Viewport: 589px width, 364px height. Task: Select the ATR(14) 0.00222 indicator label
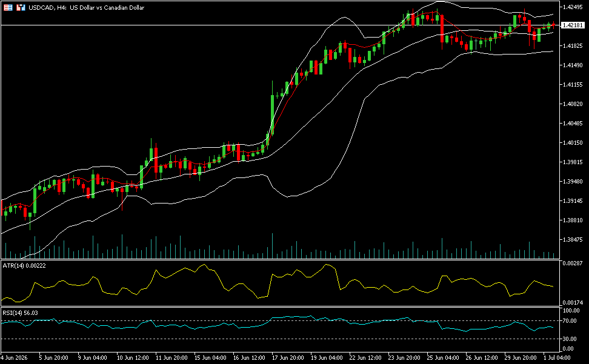[x=24, y=266]
